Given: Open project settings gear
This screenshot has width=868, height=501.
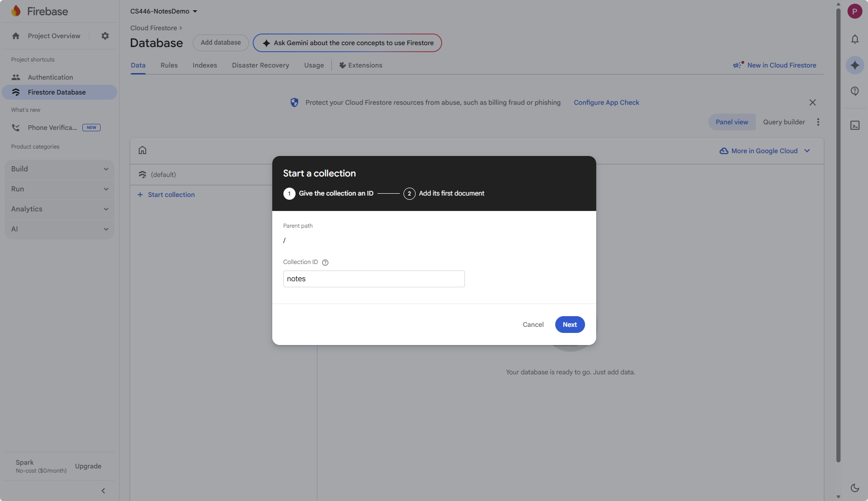Looking at the screenshot, I should [x=105, y=36].
